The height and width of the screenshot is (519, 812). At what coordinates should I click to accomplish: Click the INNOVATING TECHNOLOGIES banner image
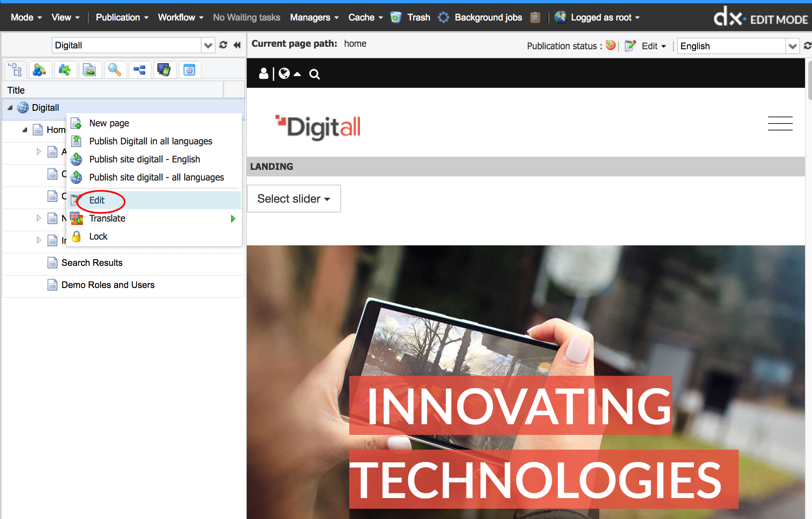coord(526,382)
